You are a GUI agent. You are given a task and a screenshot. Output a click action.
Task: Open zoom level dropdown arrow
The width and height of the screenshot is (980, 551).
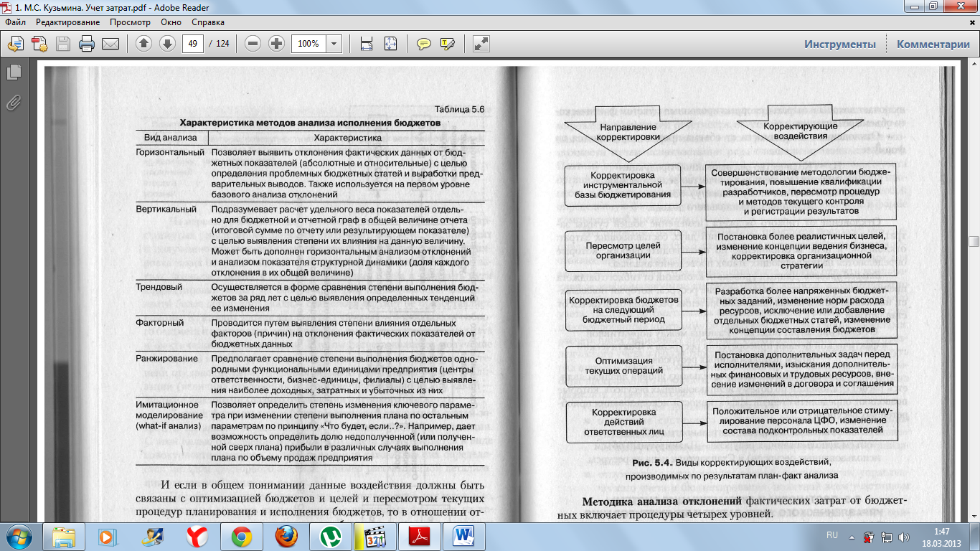pos(334,44)
